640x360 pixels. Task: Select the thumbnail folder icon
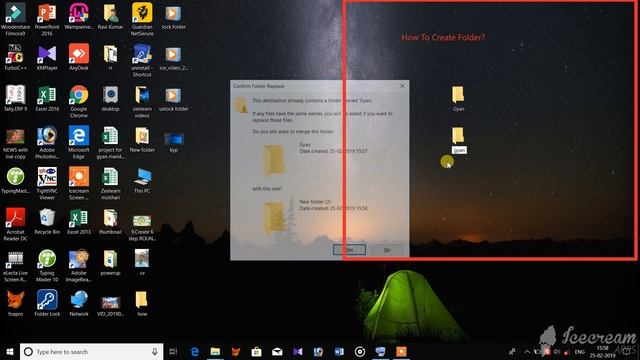(x=110, y=221)
